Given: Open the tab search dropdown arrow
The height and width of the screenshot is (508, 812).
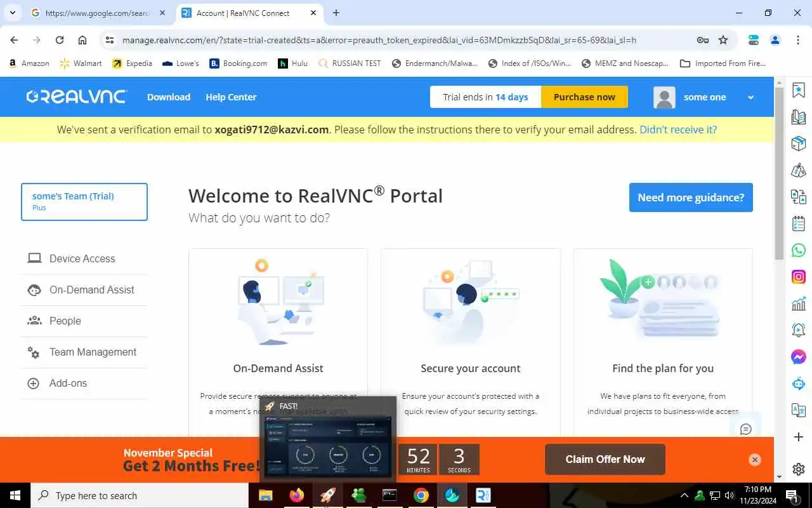Looking at the screenshot, I should 13,13.
